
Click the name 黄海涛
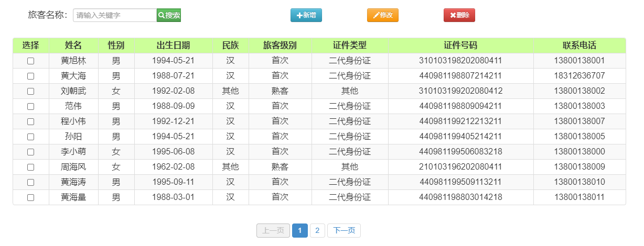pyautogui.click(x=73, y=182)
